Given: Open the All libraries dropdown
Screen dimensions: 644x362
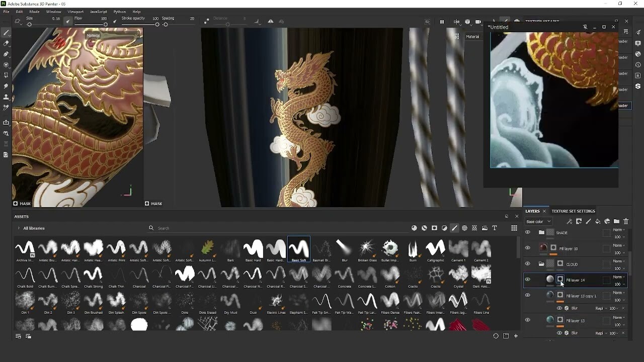Looking at the screenshot, I should pos(34,228).
